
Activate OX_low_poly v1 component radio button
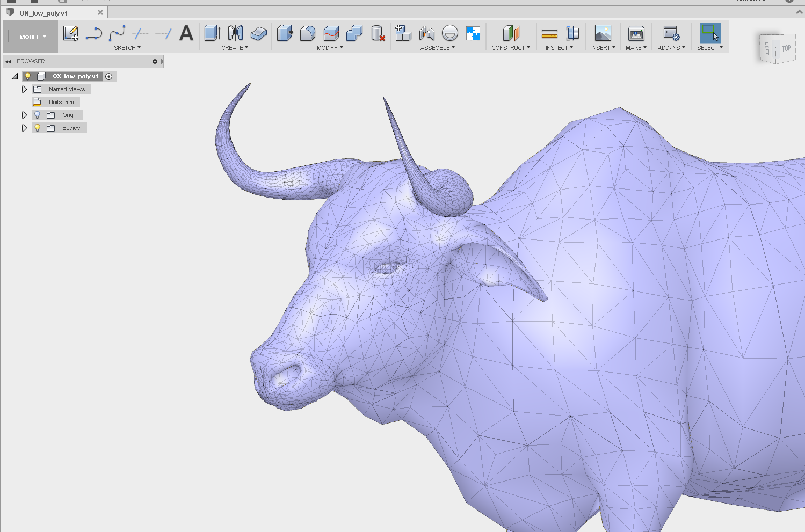[109, 76]
